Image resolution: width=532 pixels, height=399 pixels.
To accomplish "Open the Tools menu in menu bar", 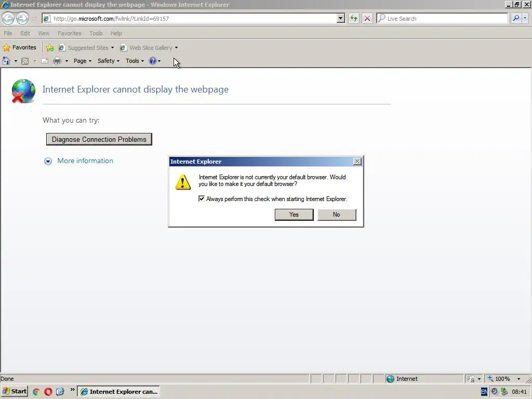I will (96, 33).
